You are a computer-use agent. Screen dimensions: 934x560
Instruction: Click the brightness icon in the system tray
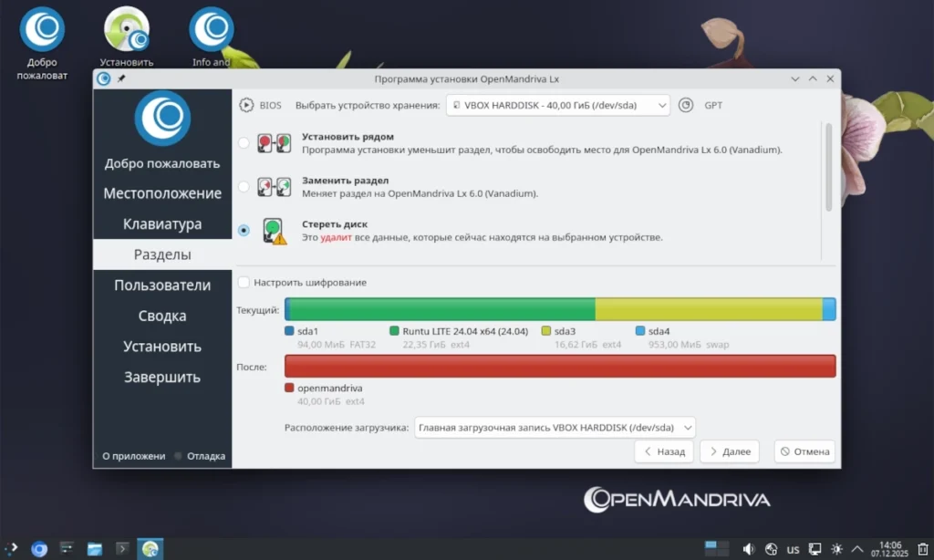(x=837, y=549)
